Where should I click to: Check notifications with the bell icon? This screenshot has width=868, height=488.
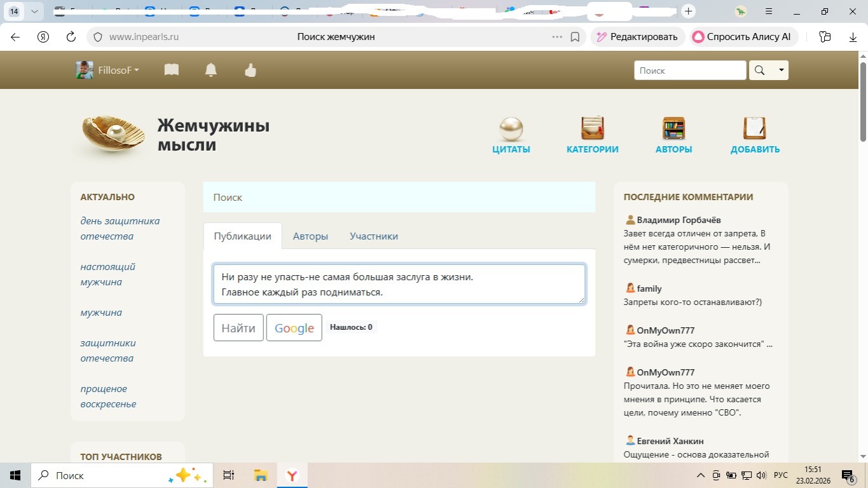[210, 70]
